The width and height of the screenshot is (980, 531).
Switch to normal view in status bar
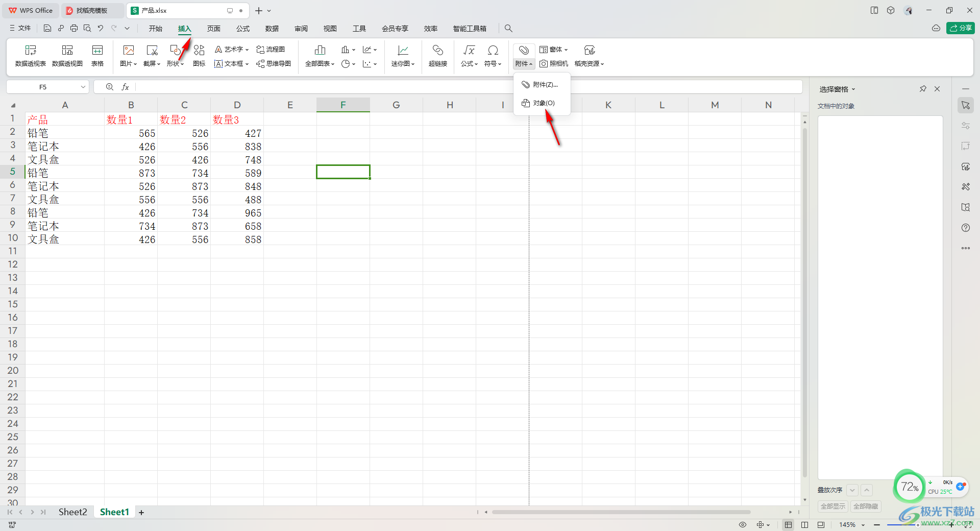(x=789, y=525)
